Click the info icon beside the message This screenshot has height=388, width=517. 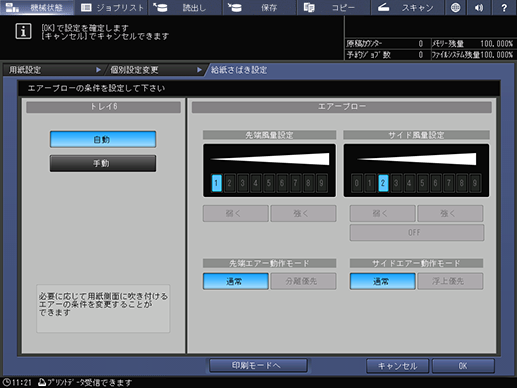(x=23, y=31)
